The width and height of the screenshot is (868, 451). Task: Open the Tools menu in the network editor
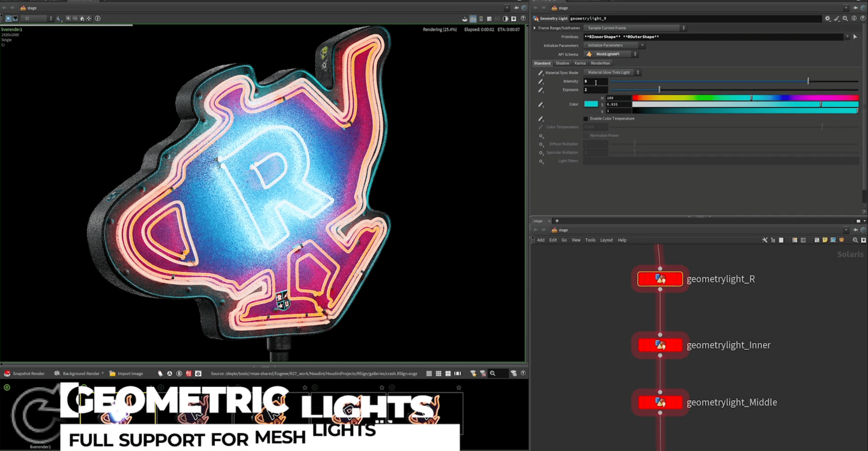(x=590, y=240)
